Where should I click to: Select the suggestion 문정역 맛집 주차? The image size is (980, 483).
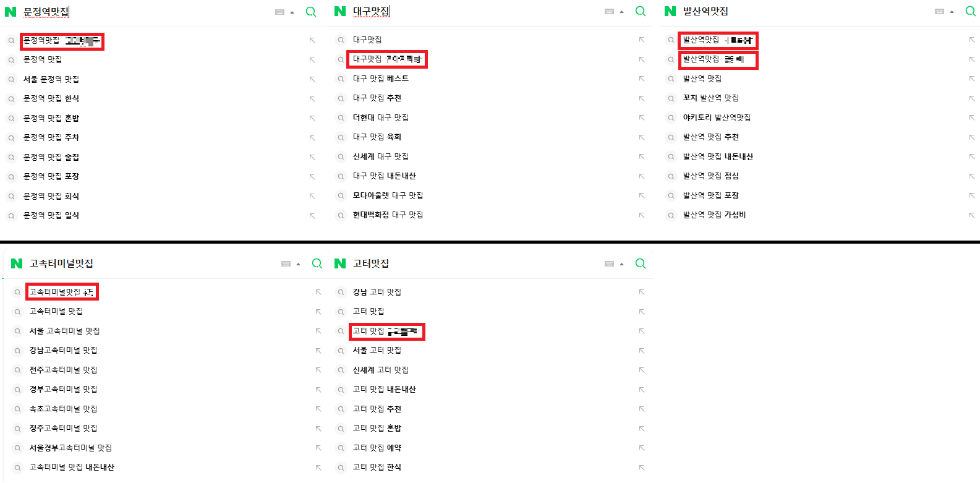click(x=51, y=137)
